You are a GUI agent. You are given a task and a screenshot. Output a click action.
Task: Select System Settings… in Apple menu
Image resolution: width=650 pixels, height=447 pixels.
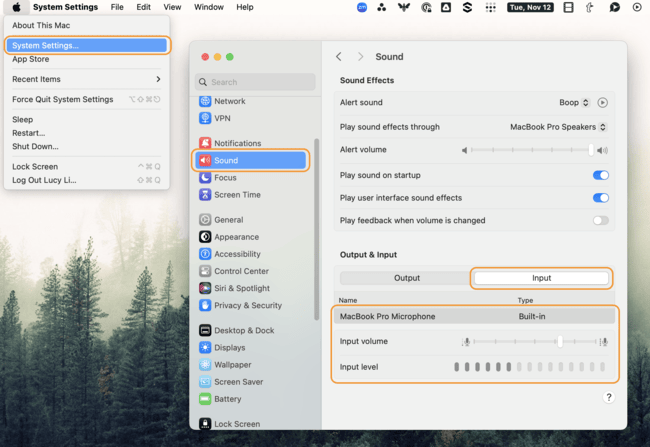tap(86, 45)
